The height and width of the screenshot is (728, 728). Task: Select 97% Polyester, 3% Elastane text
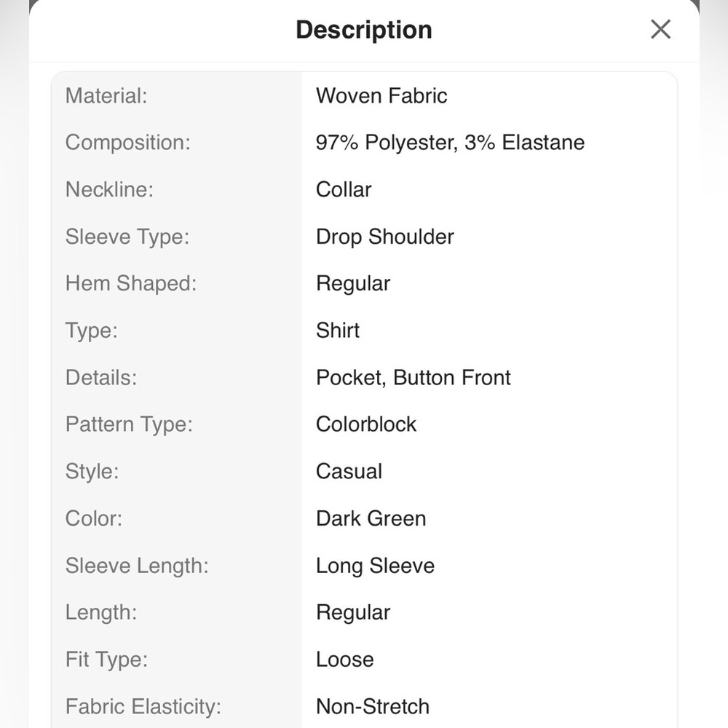450,143
